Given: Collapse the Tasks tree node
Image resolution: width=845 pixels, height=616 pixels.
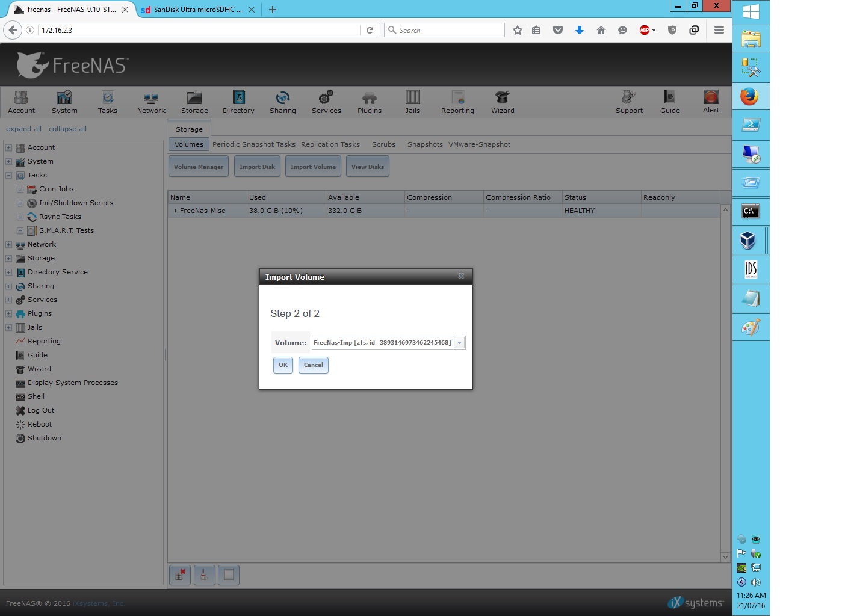Looking at the screenshot, I should pos(9,176).
